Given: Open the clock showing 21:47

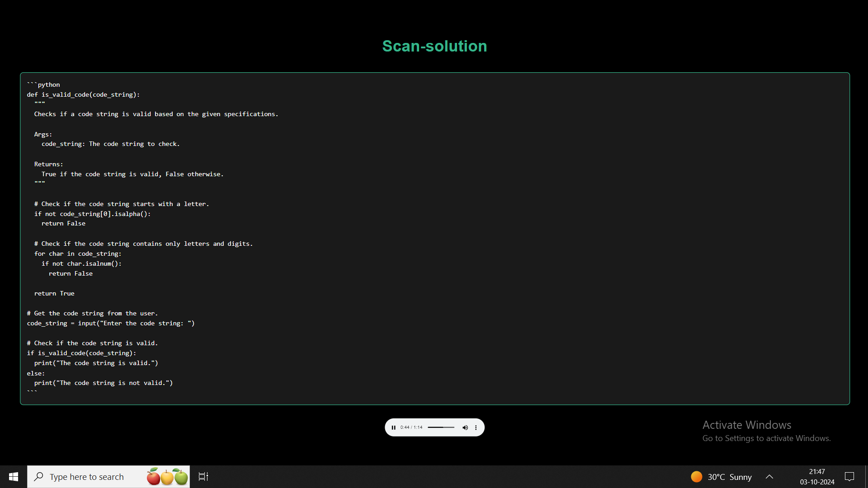Looking at the screenshot, I should 817,477.
